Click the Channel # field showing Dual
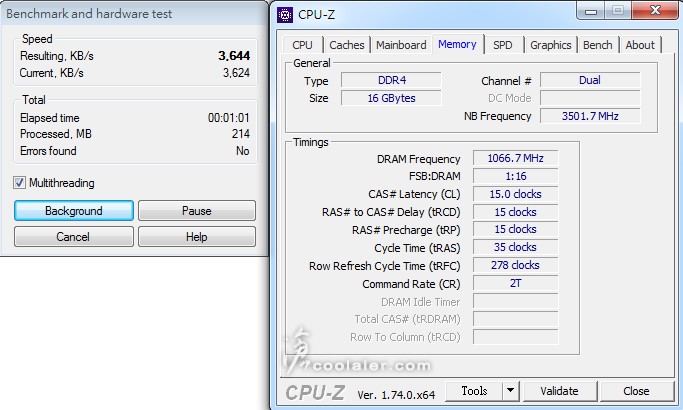The width and height of the screenshot is (683, 410). [590, 80]
